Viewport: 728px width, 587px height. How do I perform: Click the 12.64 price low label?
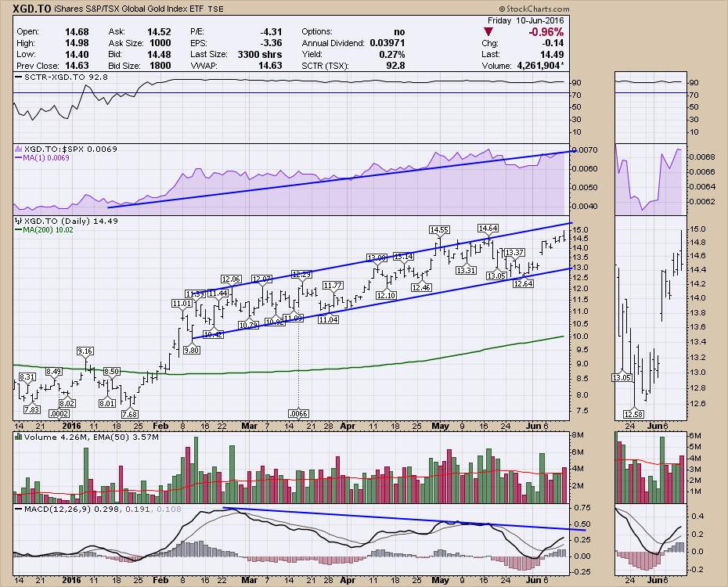pyautogui.click(x=523, y=283)
